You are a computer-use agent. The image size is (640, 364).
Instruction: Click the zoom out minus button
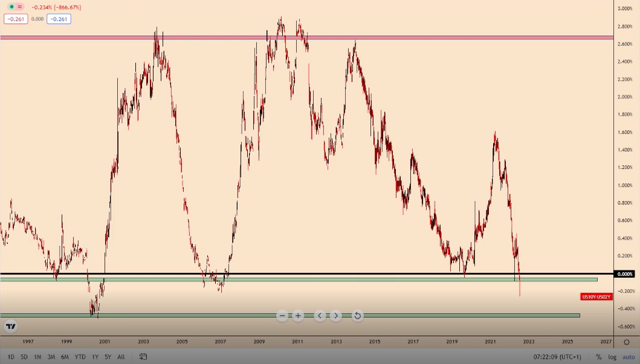click(282, 316)
